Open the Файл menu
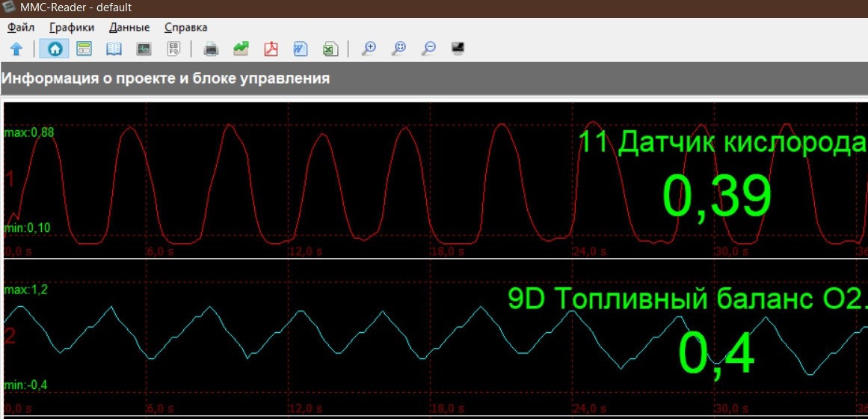 [21, 27]
